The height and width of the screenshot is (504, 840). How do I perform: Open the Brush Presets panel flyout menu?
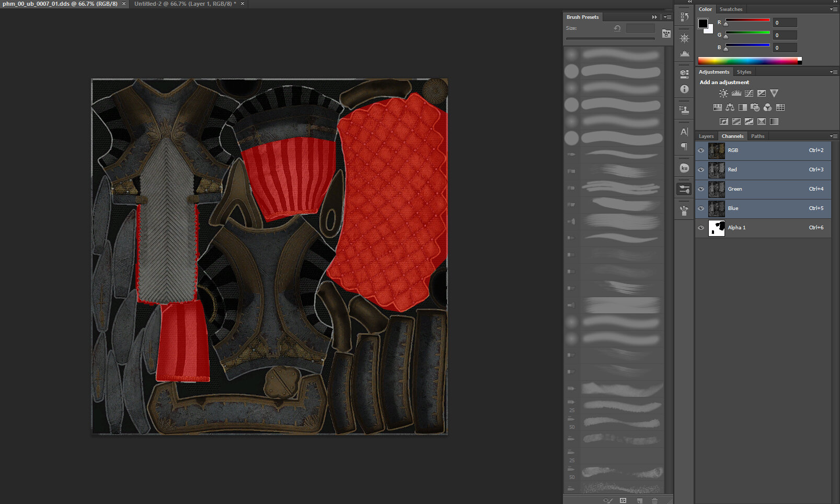point(668,17)
